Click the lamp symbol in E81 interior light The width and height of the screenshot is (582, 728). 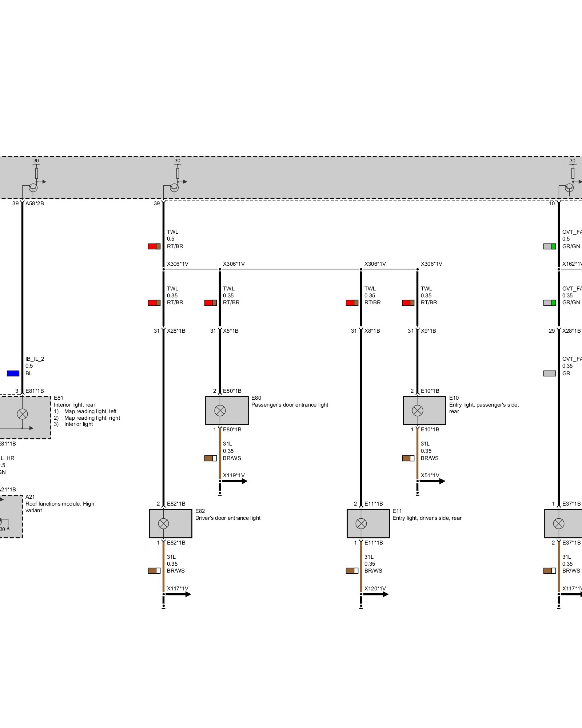23,414
